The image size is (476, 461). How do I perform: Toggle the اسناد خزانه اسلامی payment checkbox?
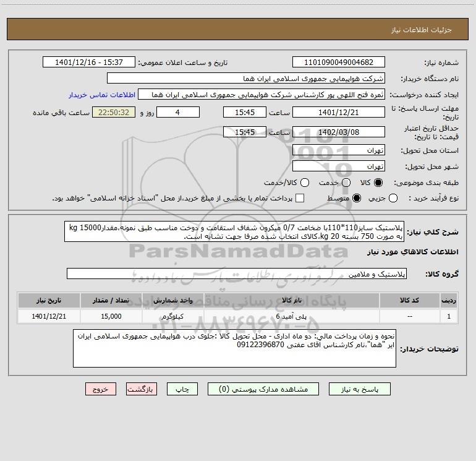pyautogui.click(x=300, y=198)
